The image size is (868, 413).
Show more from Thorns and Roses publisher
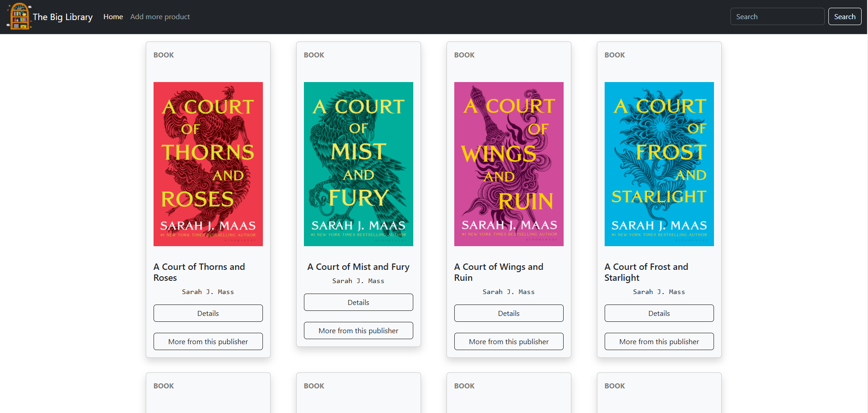(x=208, y=341)
